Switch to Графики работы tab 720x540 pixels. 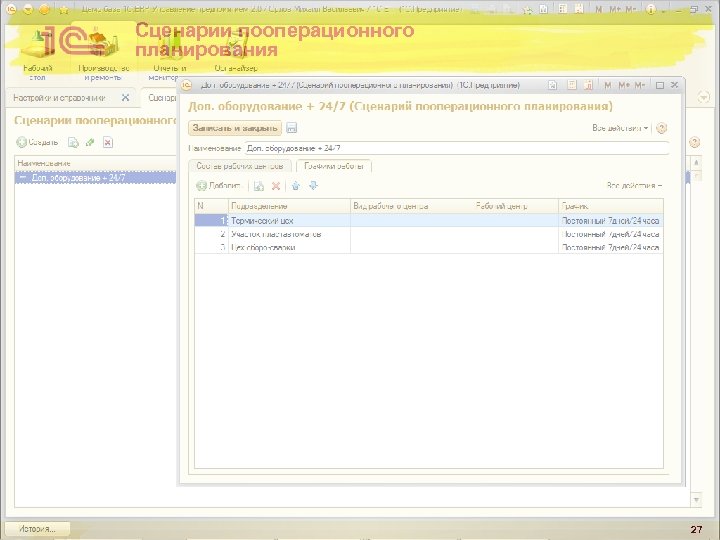pos(334,166)
